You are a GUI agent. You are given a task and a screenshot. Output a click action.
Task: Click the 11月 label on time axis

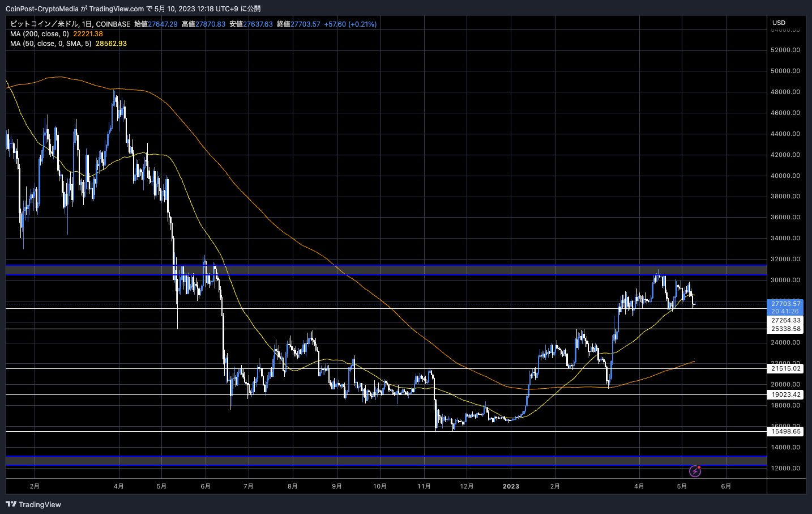point(424,486)
